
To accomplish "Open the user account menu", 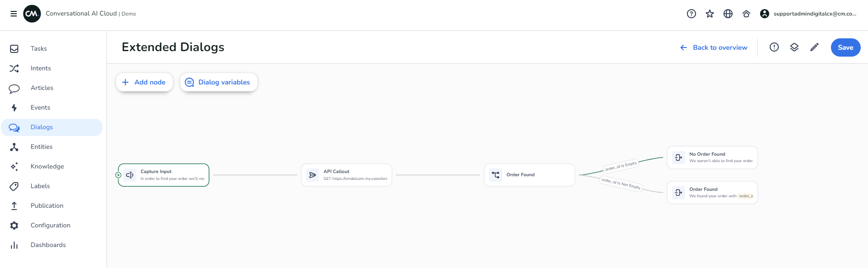I will [808, 14].
